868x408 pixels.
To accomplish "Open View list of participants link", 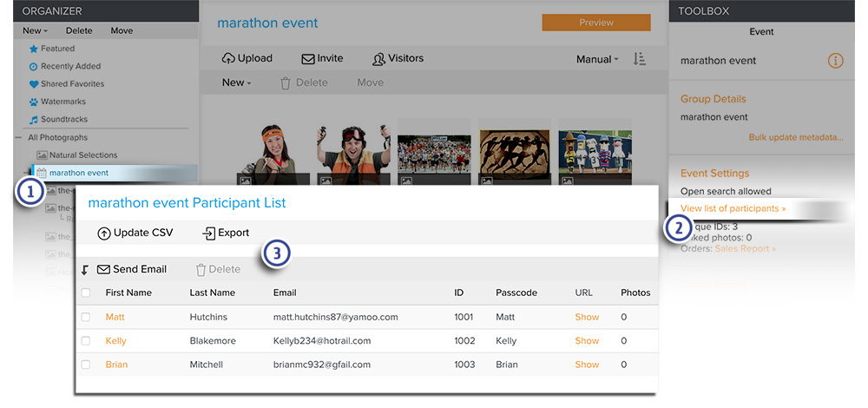I will click(x=733, y=208).
